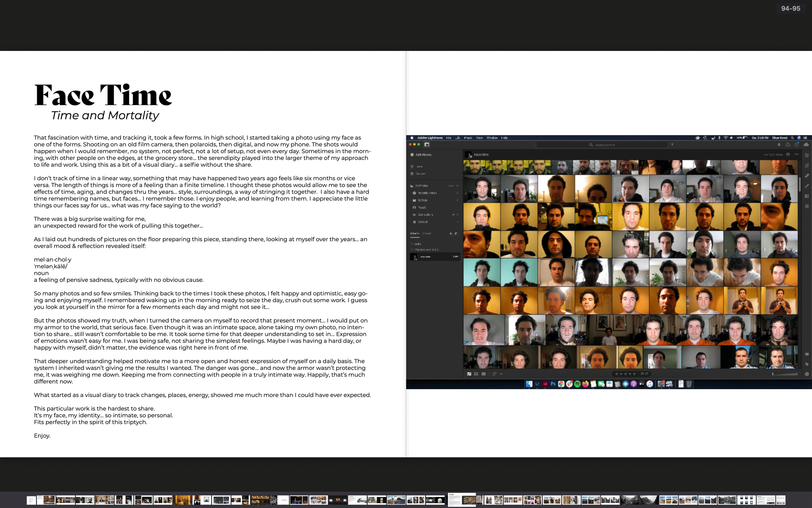The width and height of the screenshot is (812, 508).
Task: Expand the Recently Added chevron
Action: click(458, 193)
